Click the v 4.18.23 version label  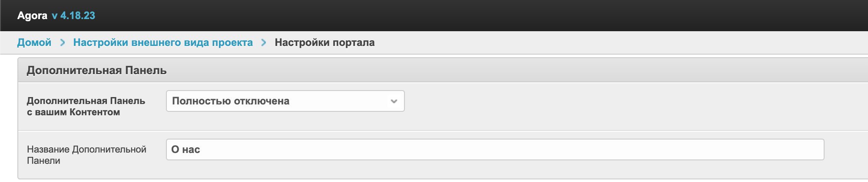click(73, 16)
